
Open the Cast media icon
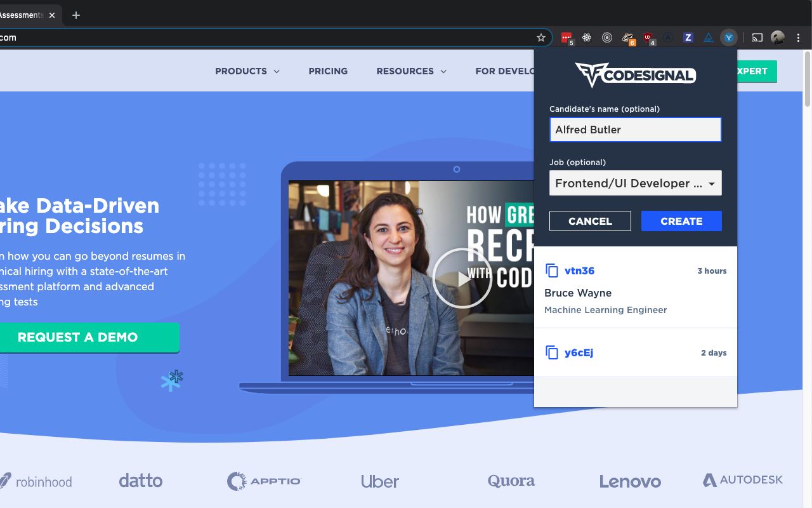757,37
